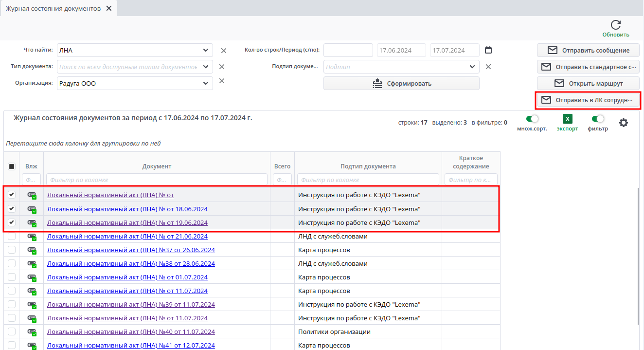Expand the Организация dropdown
The height and width of the screenshot is (350, 644).
pyautogui.click(x=205, y=83)
